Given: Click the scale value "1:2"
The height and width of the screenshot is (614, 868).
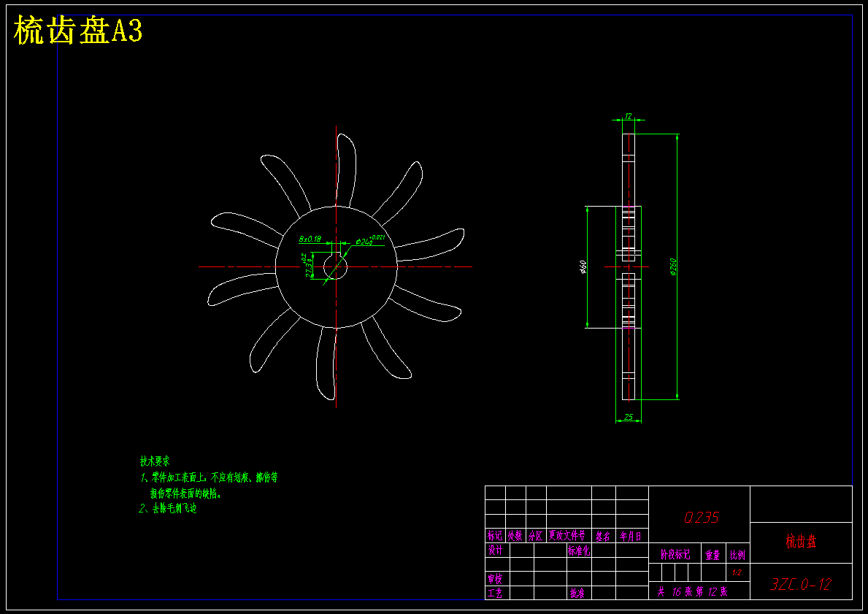Looking at the screenshot, I should [x=737, y=572].
